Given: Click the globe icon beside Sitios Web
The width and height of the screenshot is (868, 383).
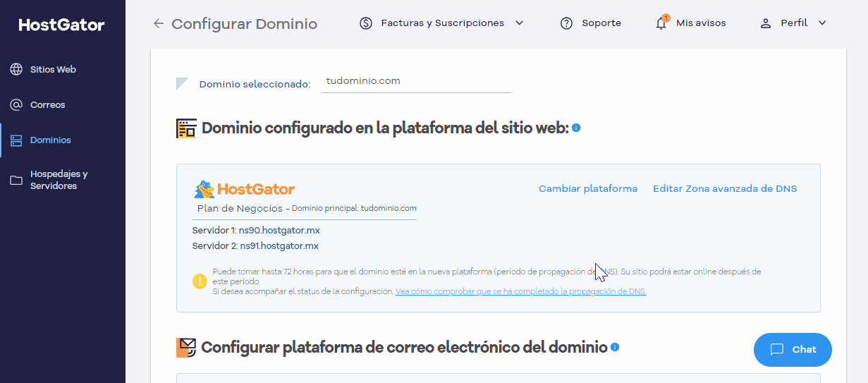Looking at the screenshot, I should (16, 70).
